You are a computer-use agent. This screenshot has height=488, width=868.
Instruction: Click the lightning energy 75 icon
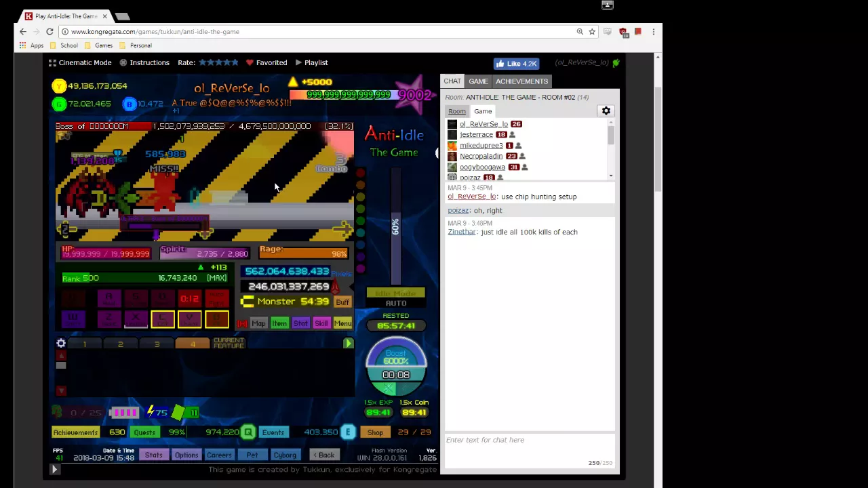(151, 412)
